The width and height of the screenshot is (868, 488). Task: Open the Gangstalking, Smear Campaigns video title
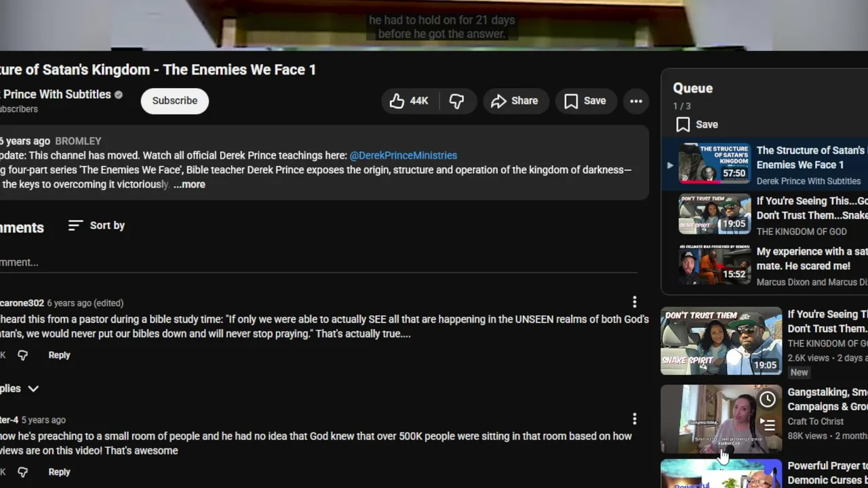tap(827, 399)
